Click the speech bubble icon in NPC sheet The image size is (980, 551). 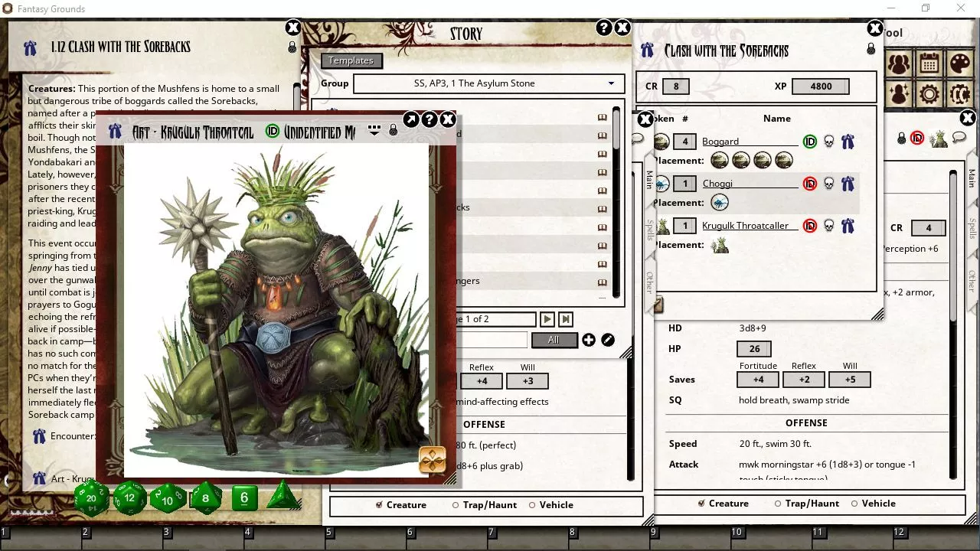click(x=959, y=139)
